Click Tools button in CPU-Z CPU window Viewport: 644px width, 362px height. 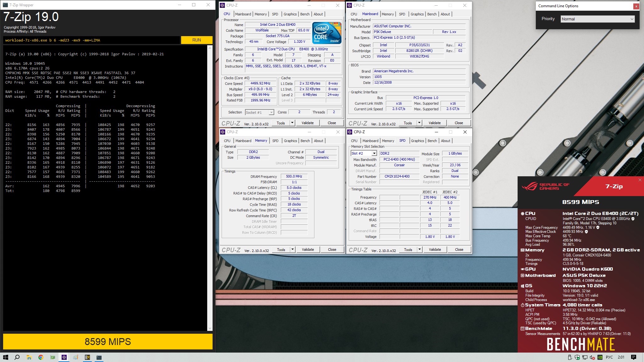(281, 123)
